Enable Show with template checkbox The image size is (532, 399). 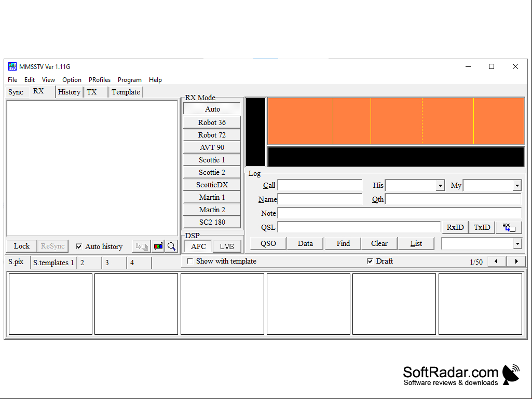tap(190, 262)
